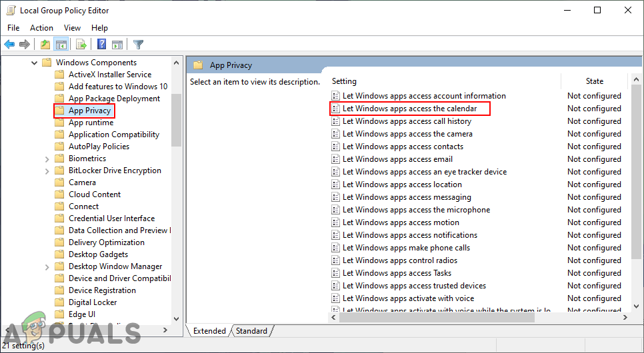
Task: Click the Filter funnel toolbar icon
Action: click(x=139, y=45)
